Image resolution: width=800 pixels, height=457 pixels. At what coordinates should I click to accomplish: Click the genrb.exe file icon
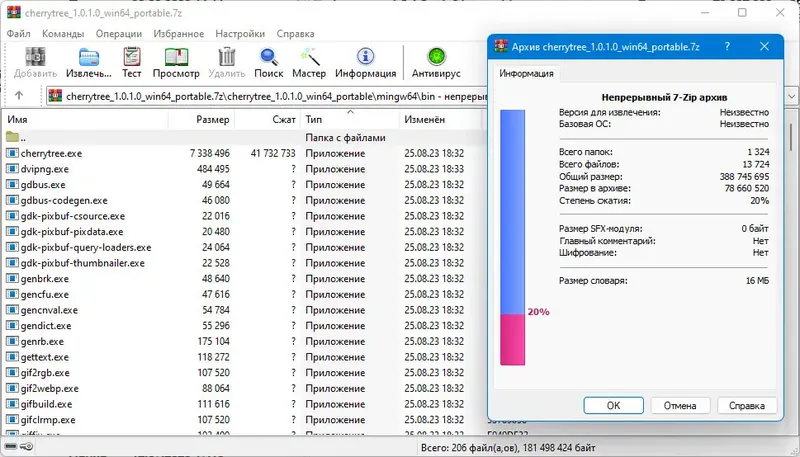[x=12, y=341]
